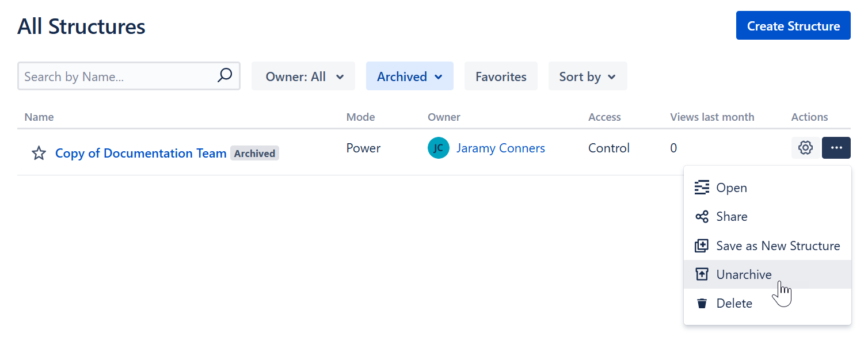Click the search magnifier icon
This screenshot has width=868, height=337.
click(224, 76)
